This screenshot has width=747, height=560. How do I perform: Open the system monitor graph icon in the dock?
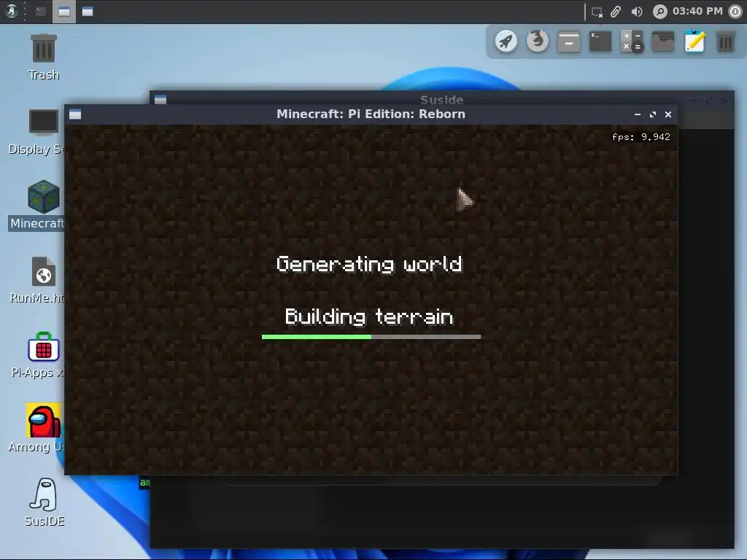pyautogui.click(x=663, y=42)
